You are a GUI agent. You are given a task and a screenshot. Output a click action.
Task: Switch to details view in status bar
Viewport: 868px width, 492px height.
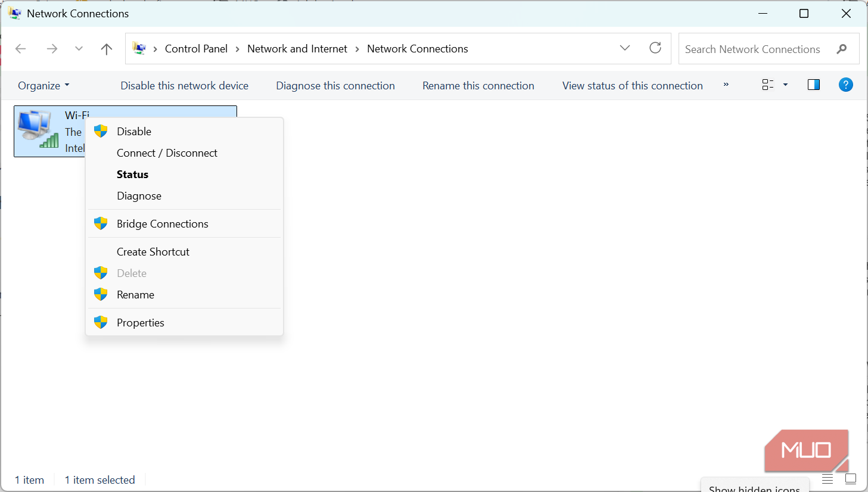827,479
